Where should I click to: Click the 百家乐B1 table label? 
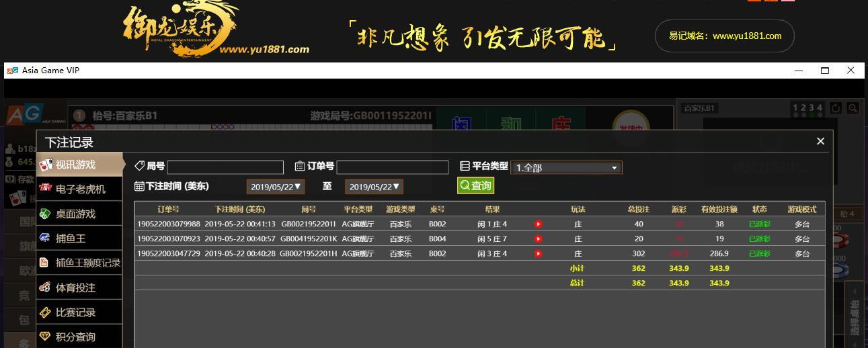(700, 108)
